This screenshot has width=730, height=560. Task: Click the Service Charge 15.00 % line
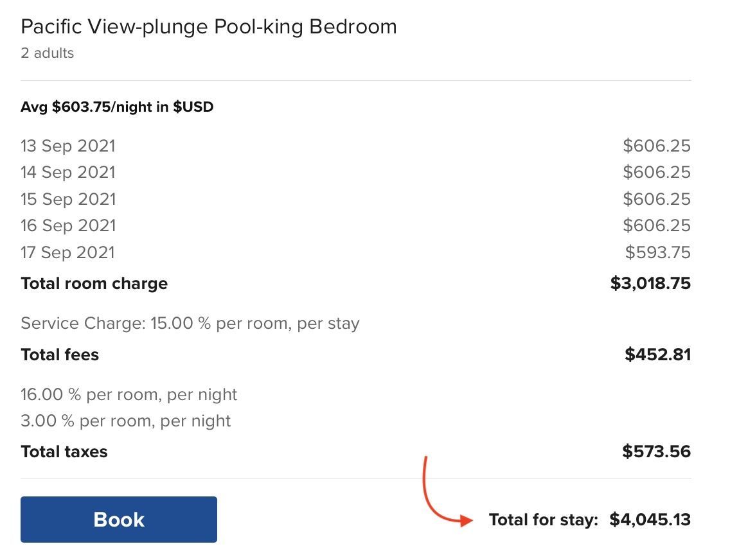pyautogui.click(x=190, y=323)
